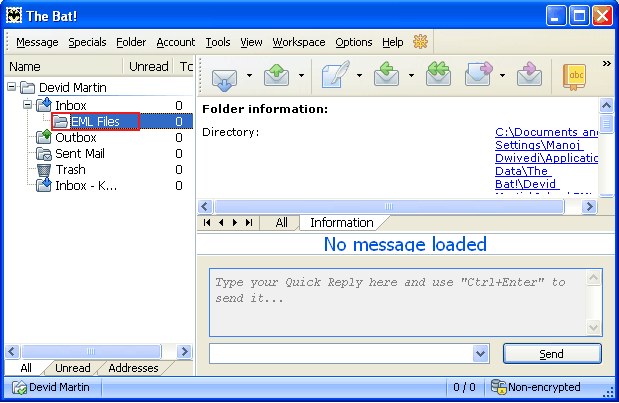Go to the first message navigation arrow
Image resolution: width=619 pixels, height=403 pixels.
pyautogui.click(x=207, y=222)
